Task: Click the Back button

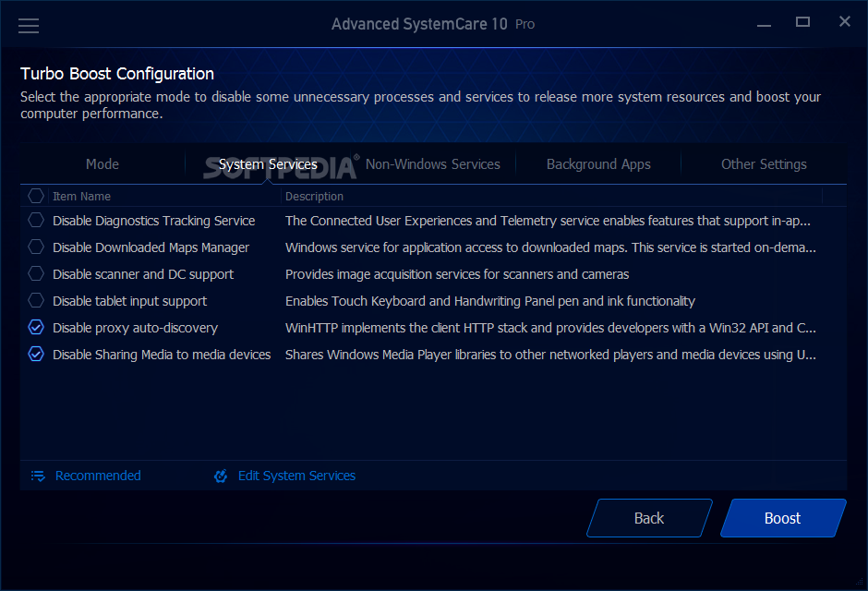Action: pos(649,518)
